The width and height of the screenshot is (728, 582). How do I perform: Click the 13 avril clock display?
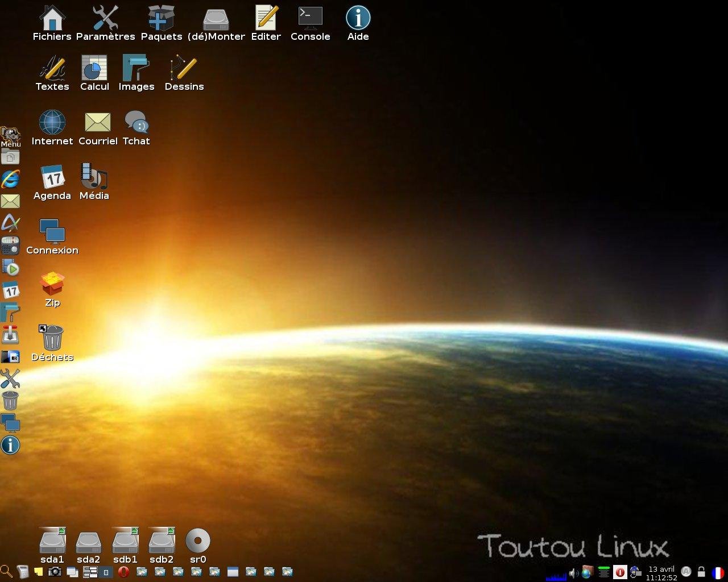[x=661, y=573]
